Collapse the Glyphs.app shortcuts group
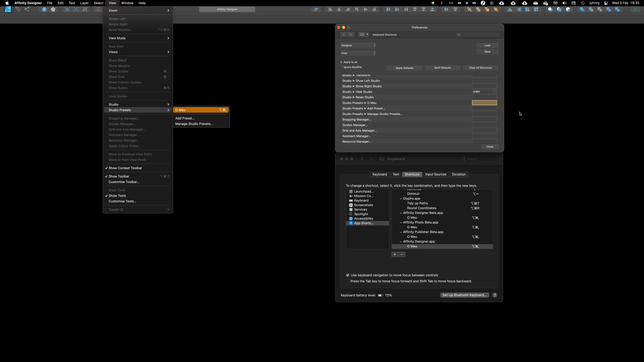The width and height of the screenshot is (644, 362). [x=401, y=199]
